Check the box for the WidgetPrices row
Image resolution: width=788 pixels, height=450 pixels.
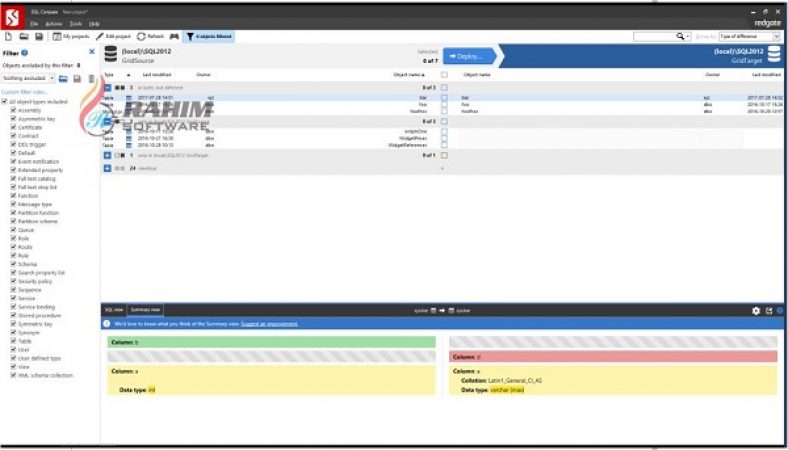(x=444, y=138)
